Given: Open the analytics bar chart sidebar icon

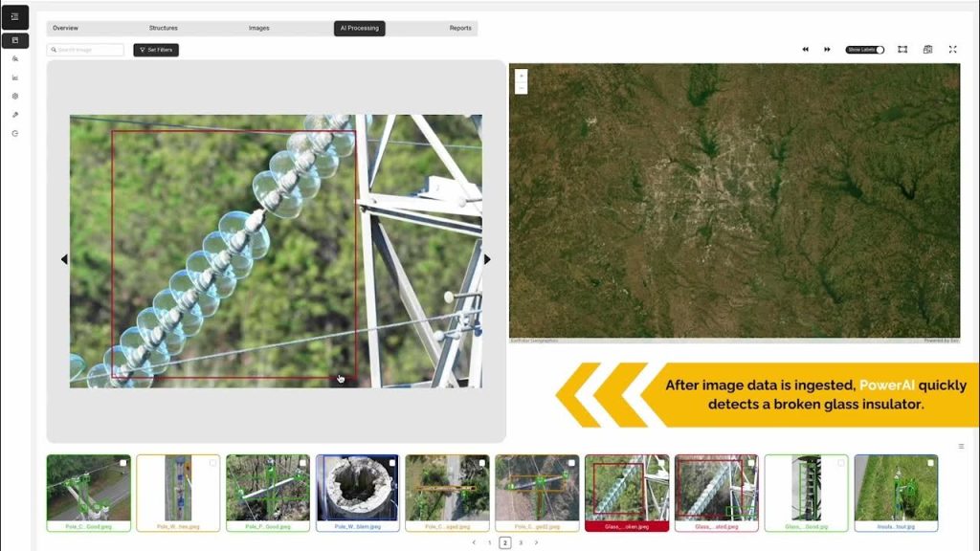Looking at the screenshot, I should coord(14,77).
